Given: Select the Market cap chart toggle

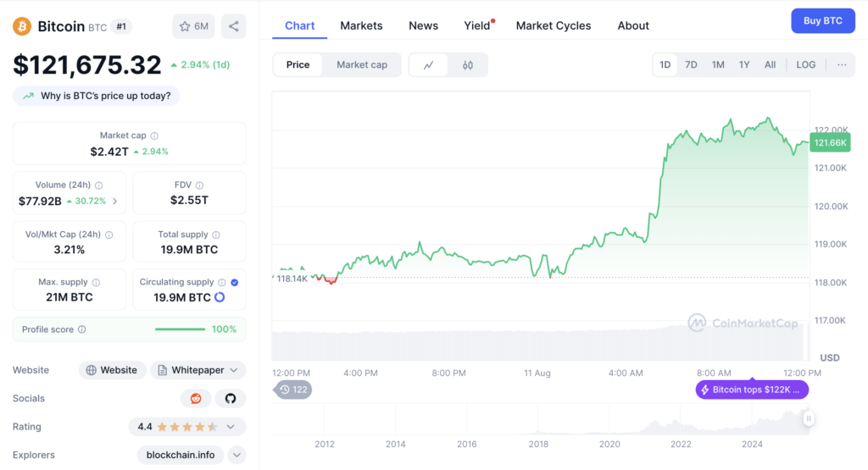Looking at the screenshot, I should click(362, 64).
